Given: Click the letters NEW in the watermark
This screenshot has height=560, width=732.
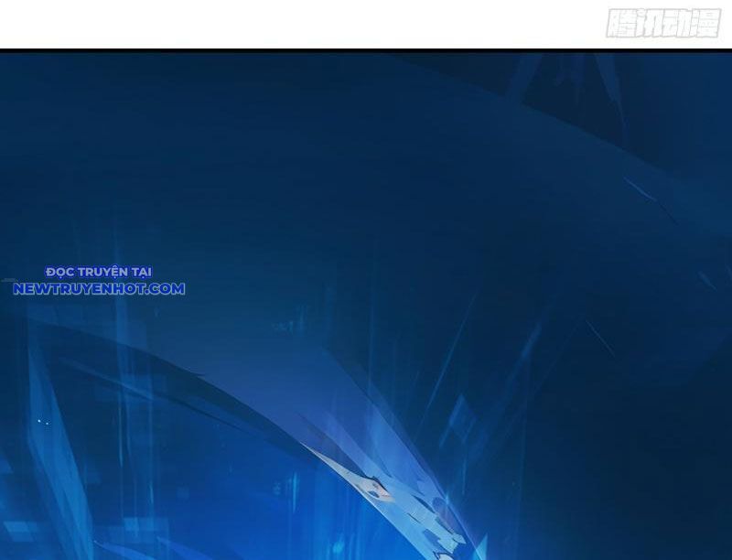Looking at the screenshot, I should tap(32, 289).
